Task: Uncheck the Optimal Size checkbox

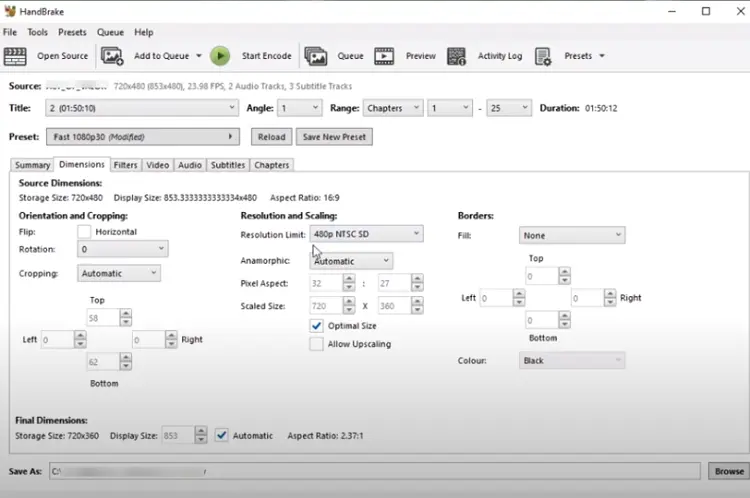Action: pos(316,326)
